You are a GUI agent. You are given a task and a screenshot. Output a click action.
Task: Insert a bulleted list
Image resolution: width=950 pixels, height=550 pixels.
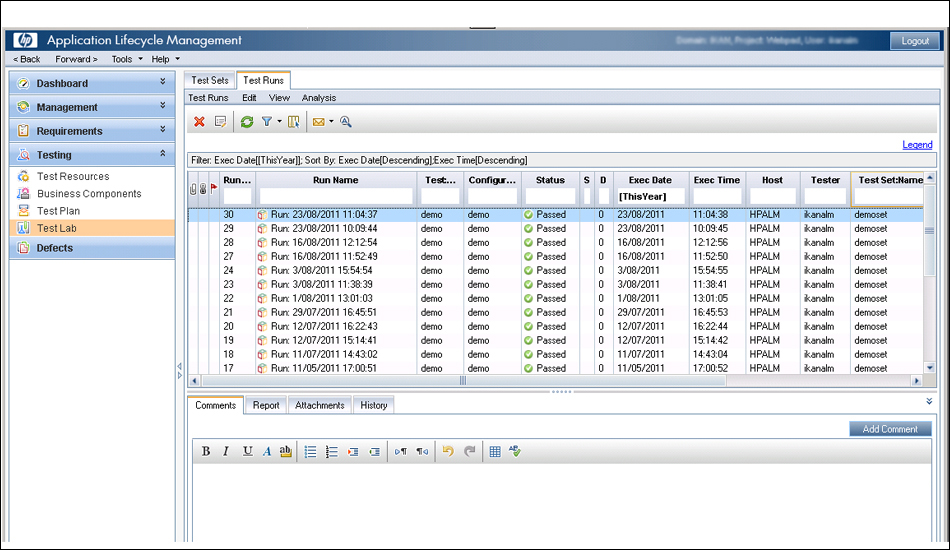(x=310, y=451)
